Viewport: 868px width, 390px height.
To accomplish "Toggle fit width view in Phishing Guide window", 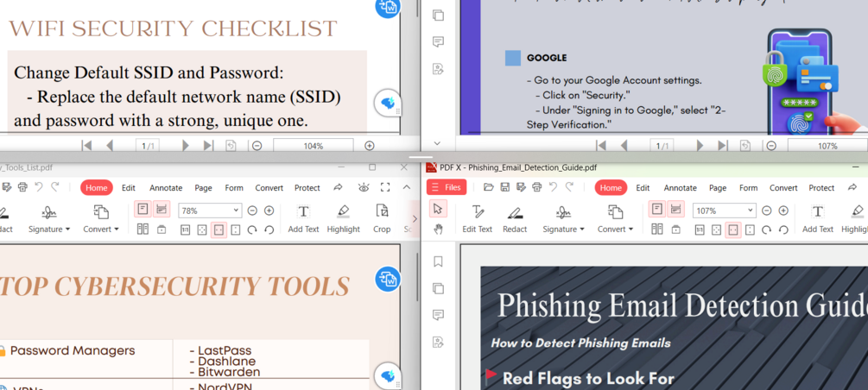I will click(x=733, y=230).
